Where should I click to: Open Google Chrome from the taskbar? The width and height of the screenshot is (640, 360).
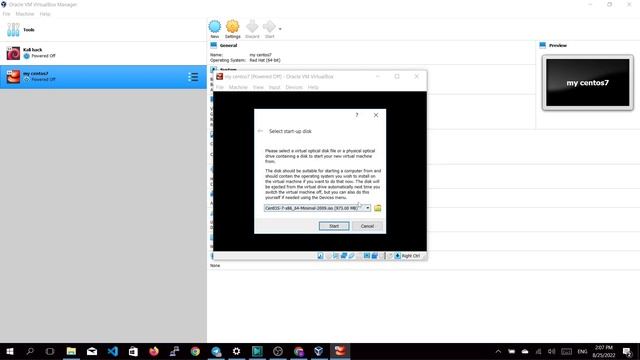click(195, 351)
